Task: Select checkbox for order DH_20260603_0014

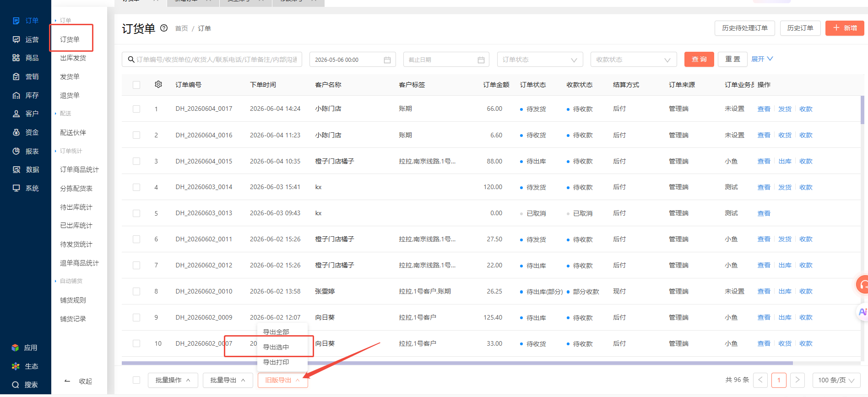Action: click(x=136, y=187)
